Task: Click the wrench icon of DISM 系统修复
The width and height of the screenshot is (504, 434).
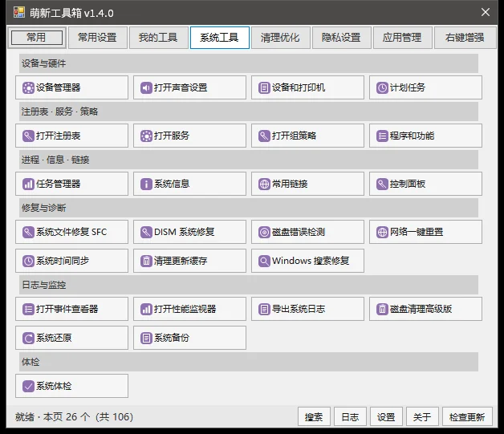Action: [x=146, y=232]
